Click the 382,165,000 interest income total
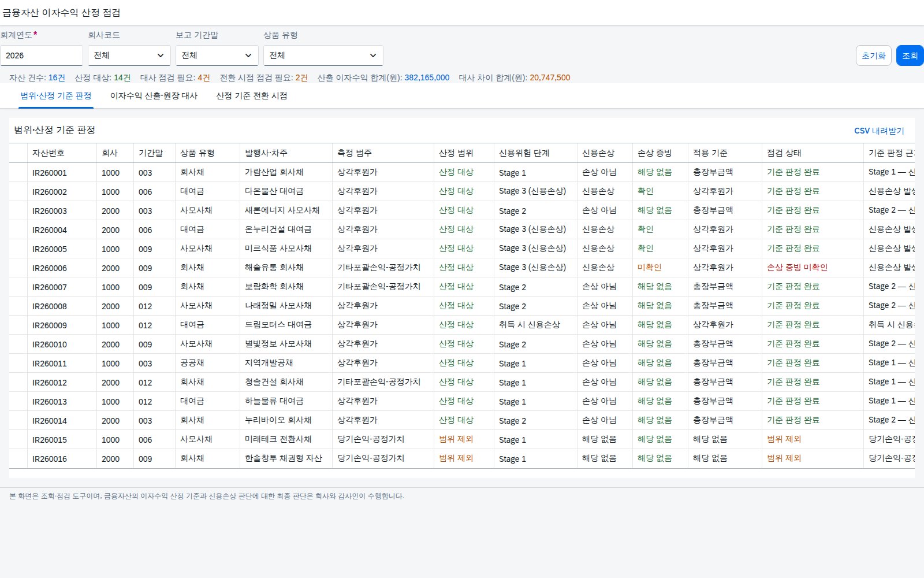Viewport: 924px width, 578px height. coord(427,77)
